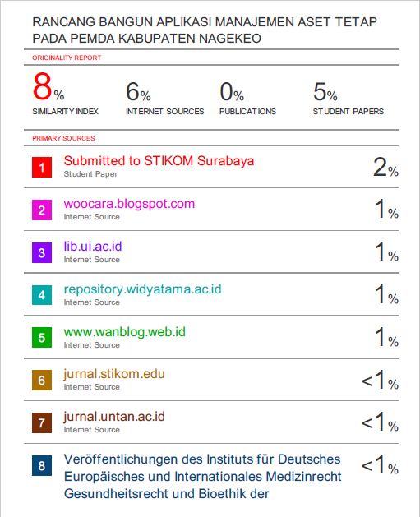420x517 pixels.
Task: Open the www.wanblog.web.id source link
Action: tap(125, 332)
